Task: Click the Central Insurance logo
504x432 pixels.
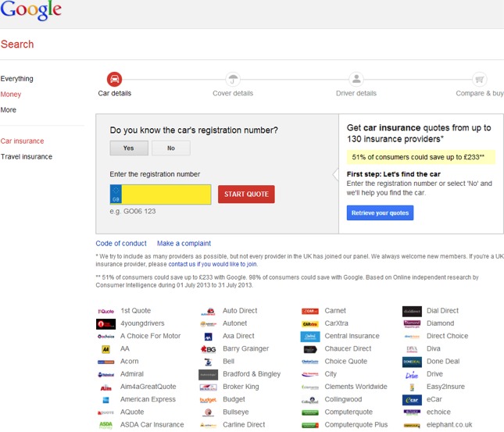Action: pos(310,337)
